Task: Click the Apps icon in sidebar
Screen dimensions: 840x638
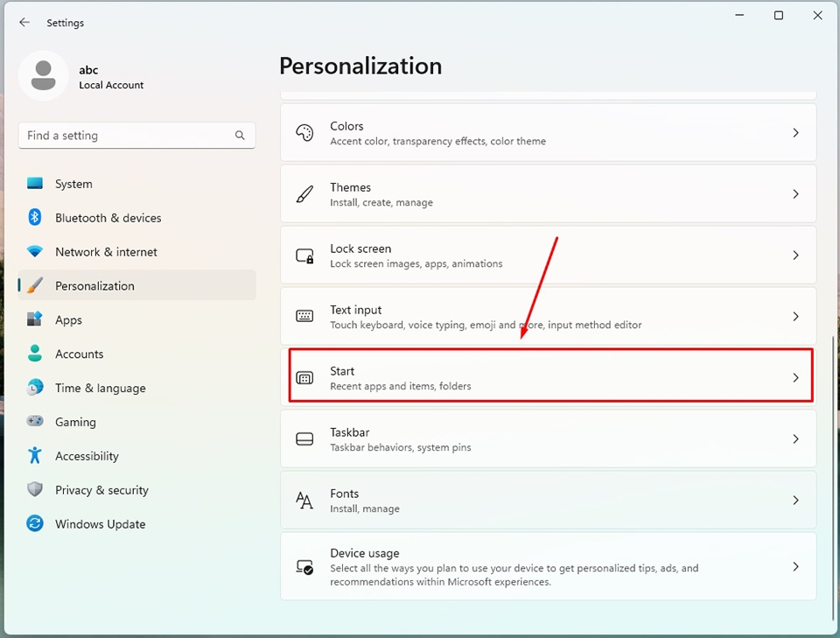Action: tap(35, 319)
